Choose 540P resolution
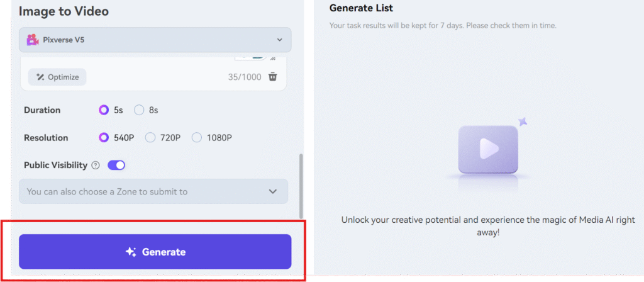 [x=104, y=138]
